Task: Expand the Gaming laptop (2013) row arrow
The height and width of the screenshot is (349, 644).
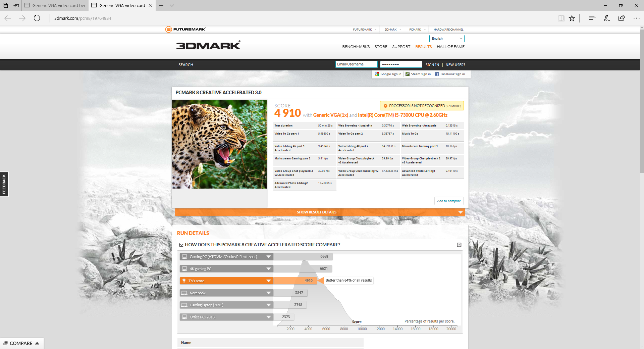Action: click(269, 305)
